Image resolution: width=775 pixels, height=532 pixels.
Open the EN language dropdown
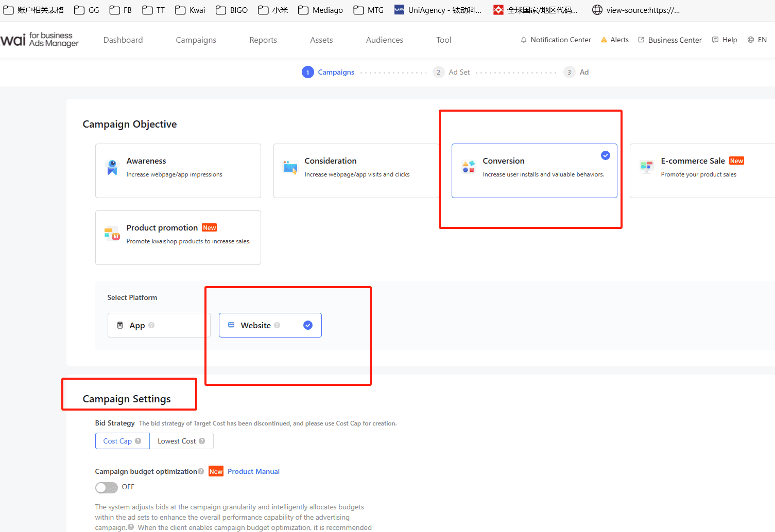click(762, 40)
